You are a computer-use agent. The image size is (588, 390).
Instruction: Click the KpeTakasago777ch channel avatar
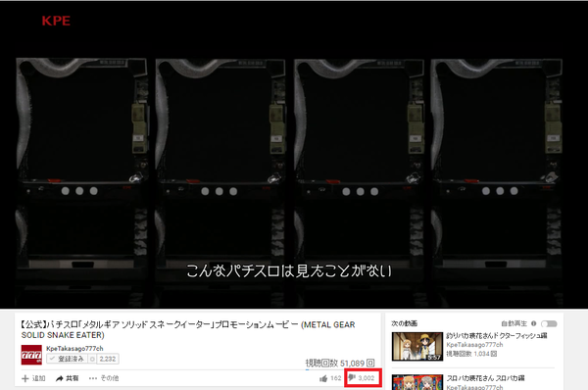31,355
